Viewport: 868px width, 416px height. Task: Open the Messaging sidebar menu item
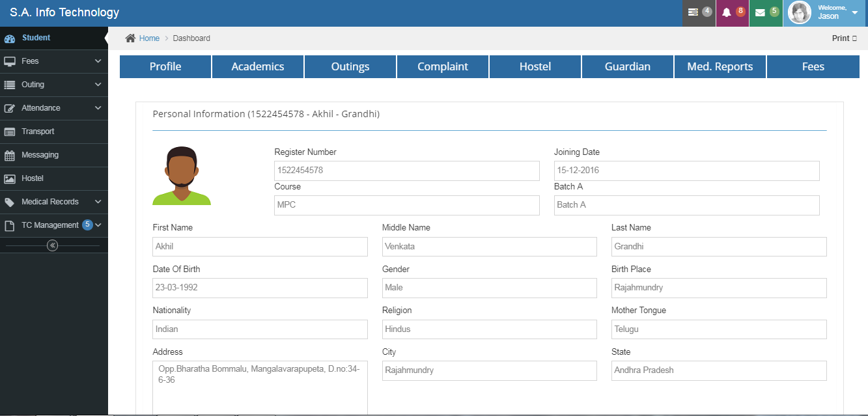(x=54, y=155)
